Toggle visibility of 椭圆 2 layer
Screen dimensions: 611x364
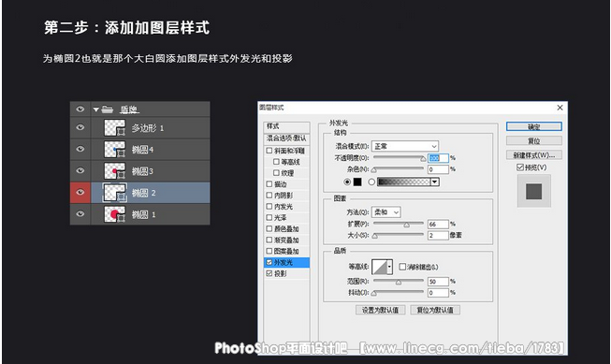tap(80, 192)
